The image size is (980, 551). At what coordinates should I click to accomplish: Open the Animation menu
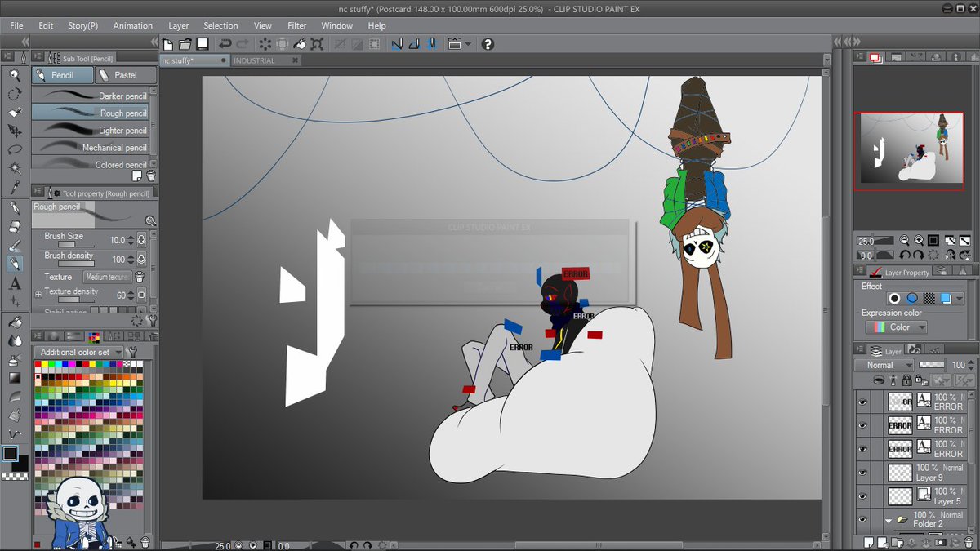(132, 25)
